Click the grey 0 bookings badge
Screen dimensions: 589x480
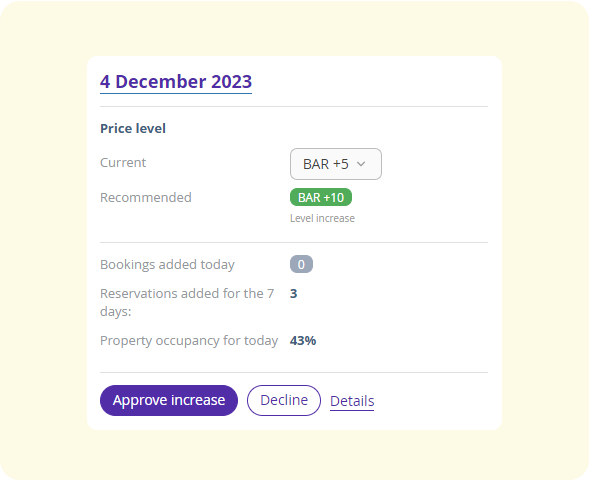(x=301, y=264)
